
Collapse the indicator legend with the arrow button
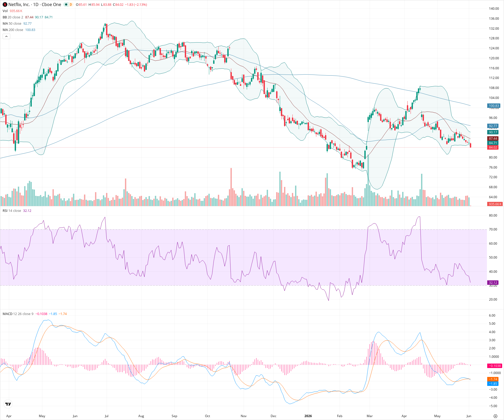pyautogui.click(x=6, y=36)
